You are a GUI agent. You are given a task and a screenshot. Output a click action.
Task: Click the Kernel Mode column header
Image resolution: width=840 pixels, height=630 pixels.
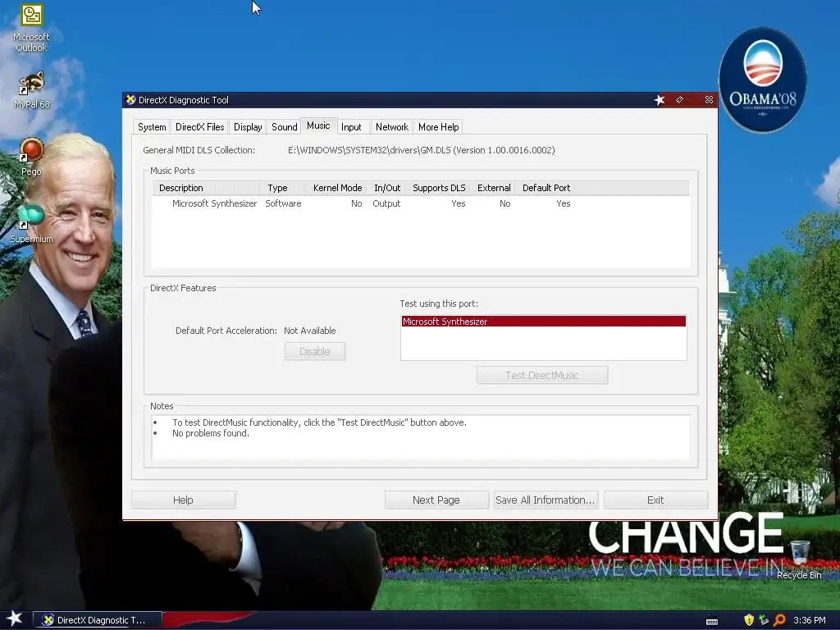336,188
